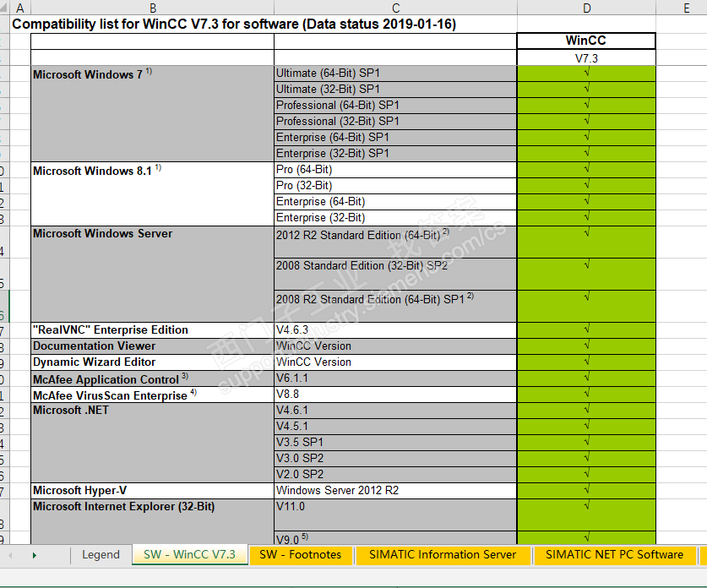The image size is (707, 588).
Task: Open the SIMATIC Information Server sheet tab
Action: coord(443,555)
